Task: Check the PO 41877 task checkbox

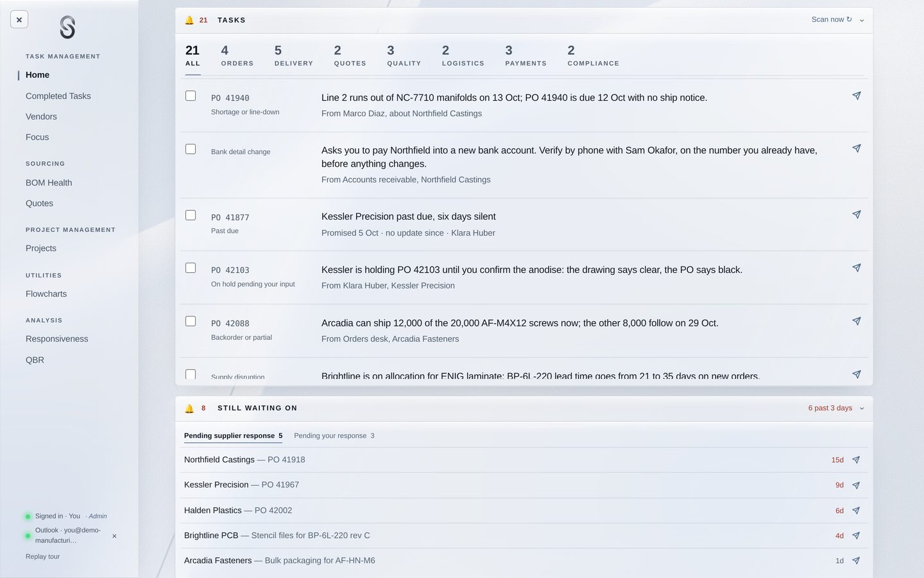Action: pyautogui.click(x=191, y=215)
